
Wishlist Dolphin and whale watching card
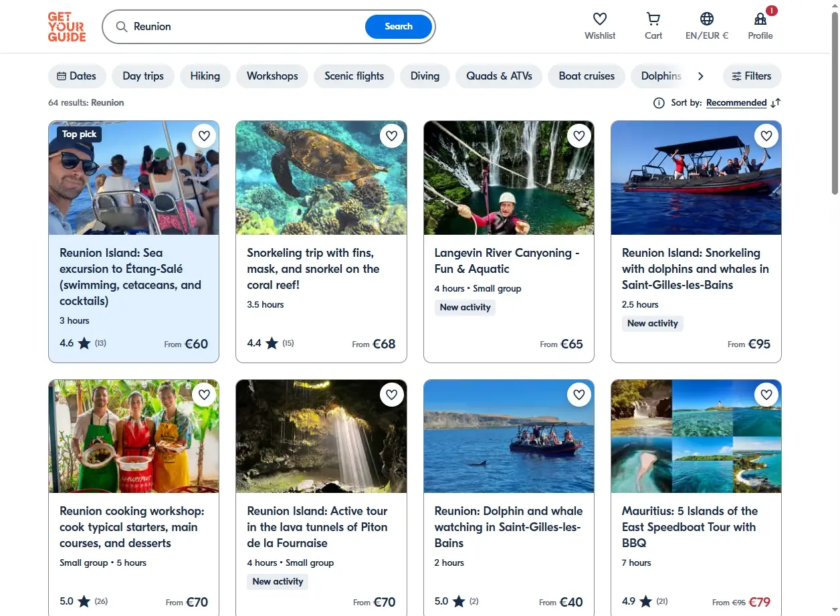coord(579,395)
